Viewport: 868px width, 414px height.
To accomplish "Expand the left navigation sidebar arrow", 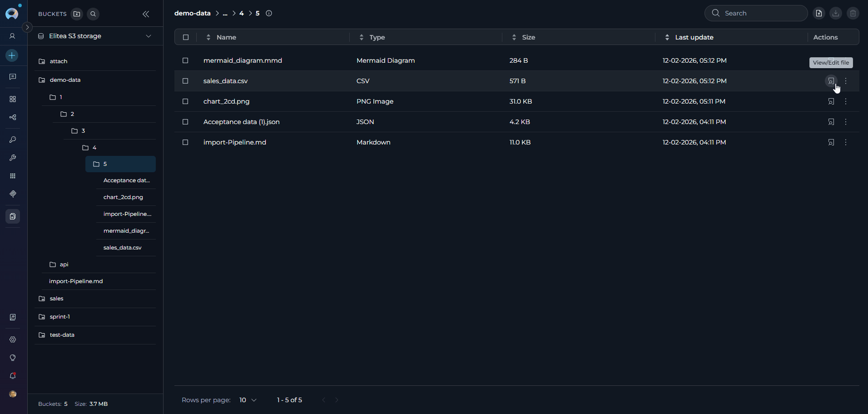I will [27, 27].
